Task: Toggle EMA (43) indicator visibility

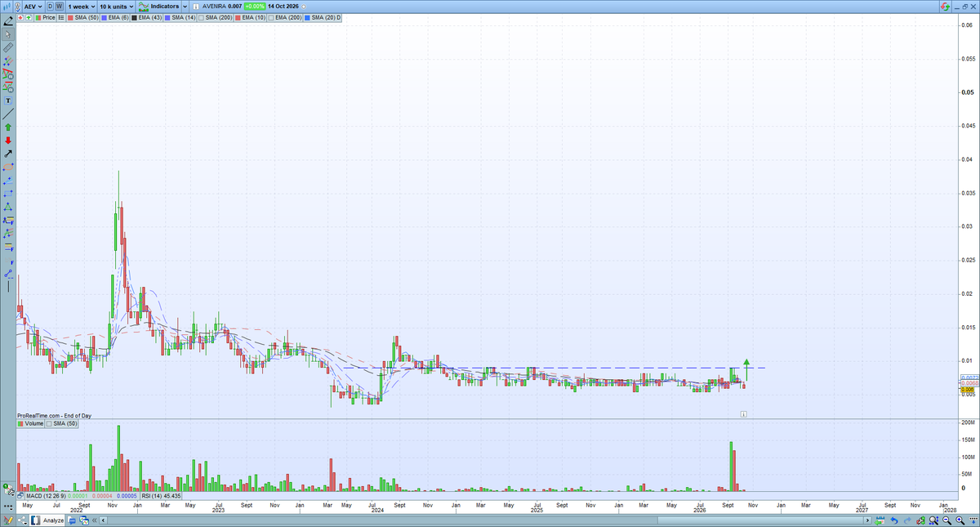Action: 146,17
